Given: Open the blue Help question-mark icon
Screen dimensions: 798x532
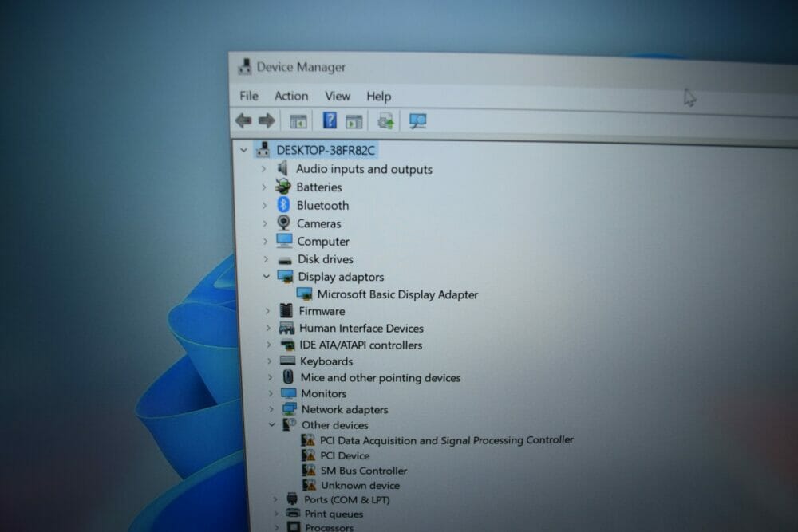Looking at the screenshot, I should click(x=330, y=120).
